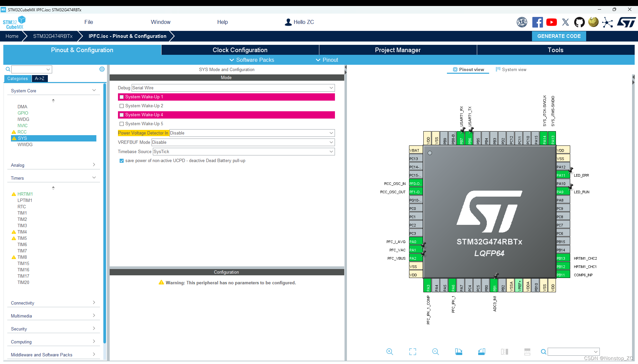
Task: Open the GitHub page icon
Action: click(x=579, y=22)
